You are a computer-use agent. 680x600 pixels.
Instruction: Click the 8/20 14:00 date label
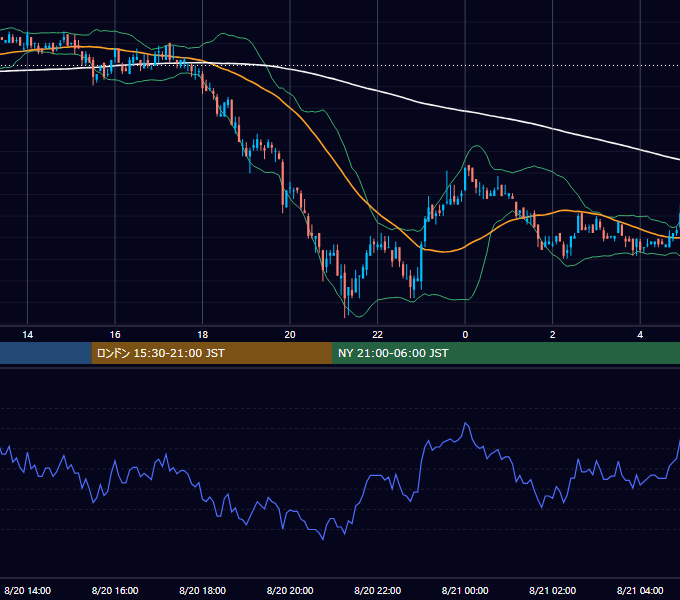[x=27, y=590]
